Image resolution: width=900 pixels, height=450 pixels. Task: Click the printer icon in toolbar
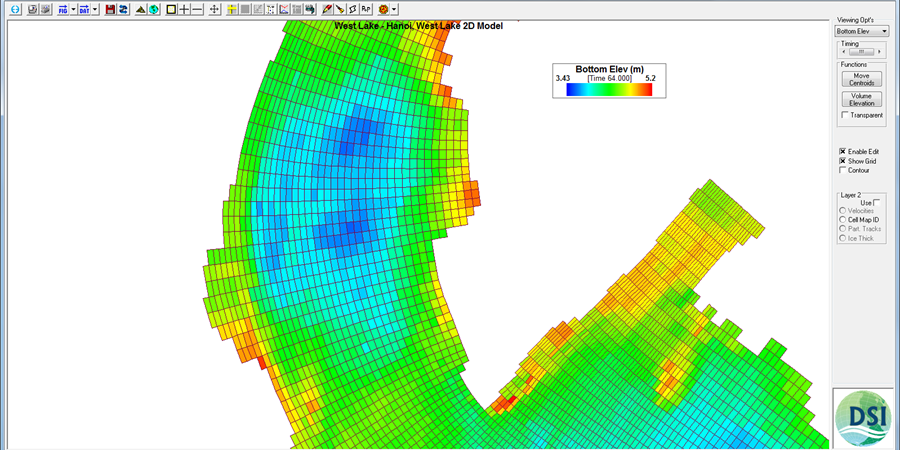point(310,9)
